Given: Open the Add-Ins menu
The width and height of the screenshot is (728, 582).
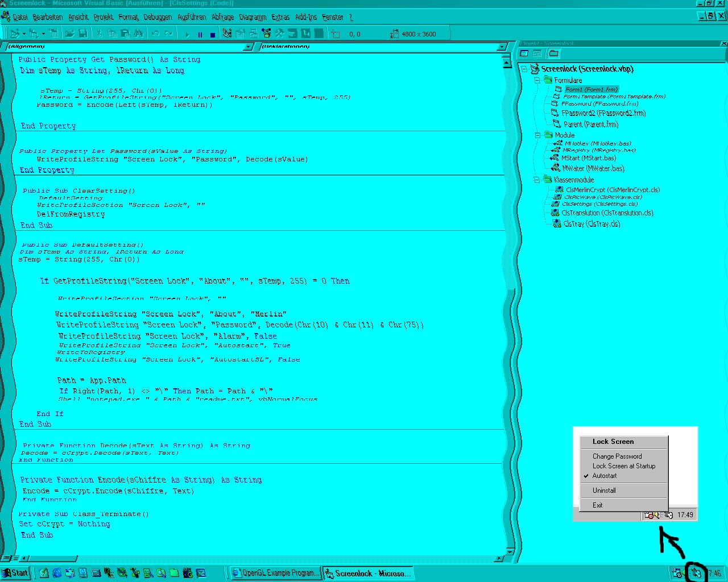Looking at the screenshot, I should tap(306, 18).
